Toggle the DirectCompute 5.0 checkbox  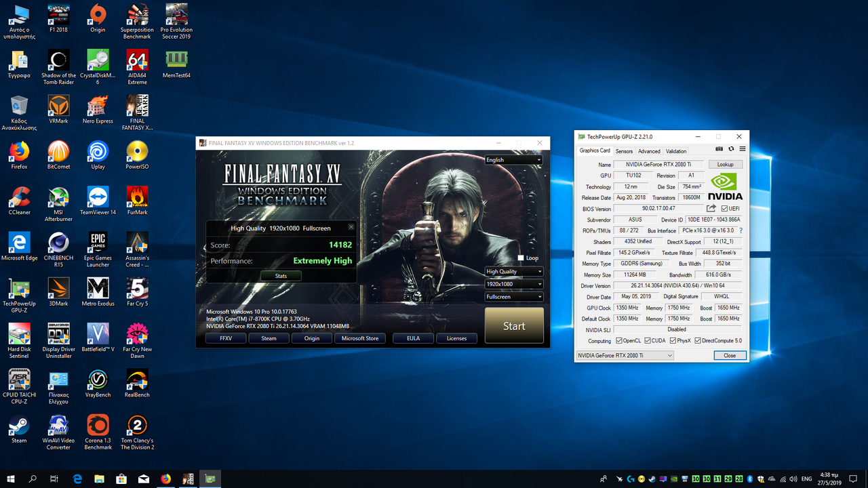[698, 340]
